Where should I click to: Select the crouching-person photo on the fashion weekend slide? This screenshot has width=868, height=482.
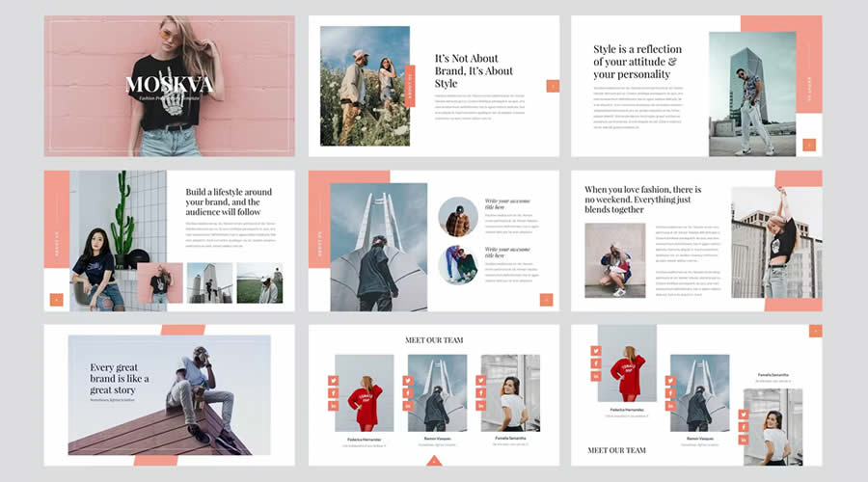pos(615,260)
